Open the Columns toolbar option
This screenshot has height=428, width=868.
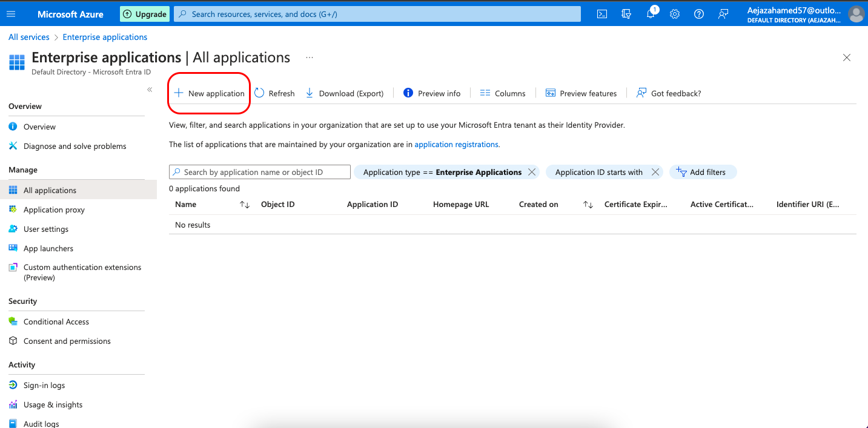(503, 93)
